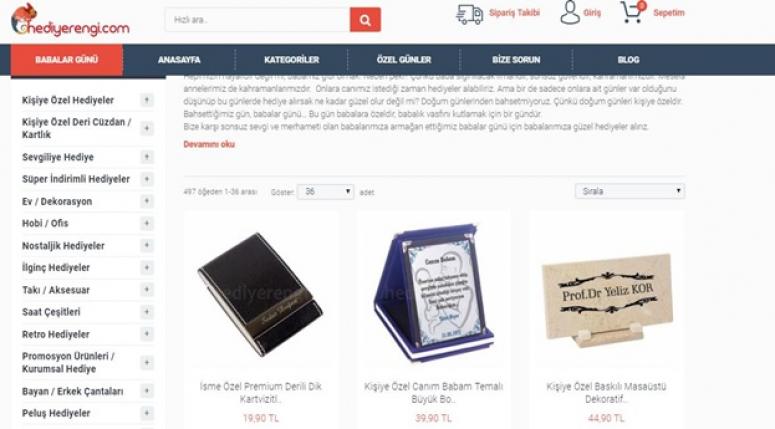
Task: Expand Ev / Dekorasyon plus icon
Action: coord(147,201)
